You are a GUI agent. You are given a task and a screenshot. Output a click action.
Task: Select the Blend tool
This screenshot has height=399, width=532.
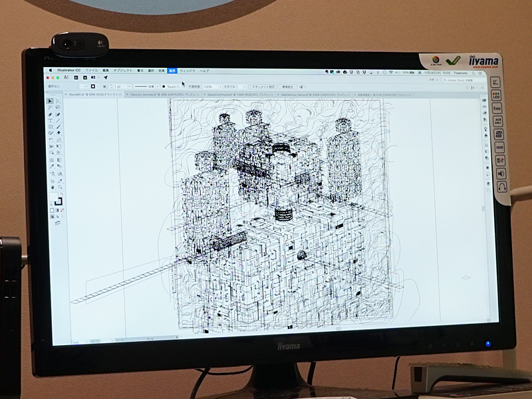coord(59,166)
